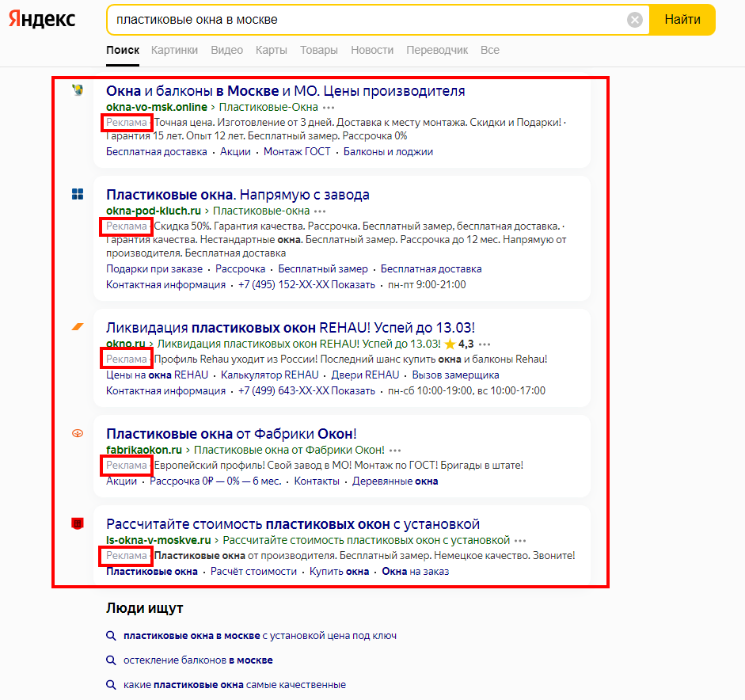The width and height of the screenshot is (745, 700).
Task: Click the favicon of okna-vo-msk.online result
Action: click(x=78, y=89)
